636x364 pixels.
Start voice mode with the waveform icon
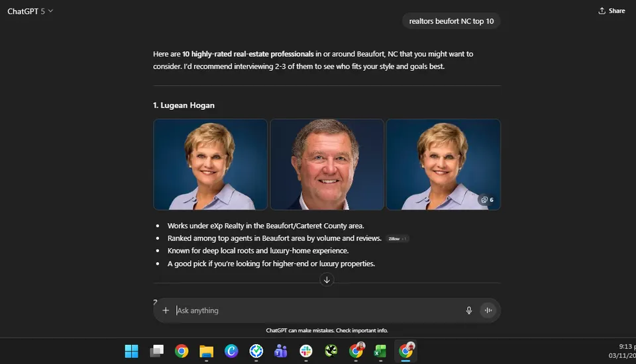488,310
